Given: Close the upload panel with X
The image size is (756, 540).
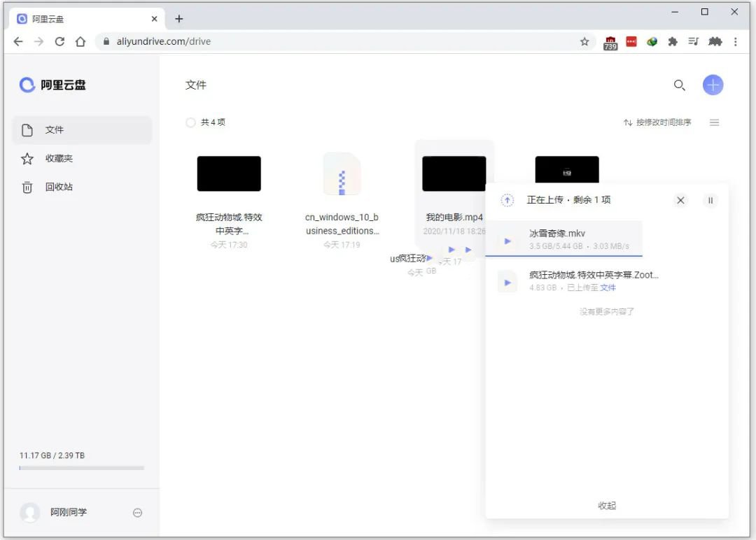Looking at the screenshot, I should click(680, 200).
